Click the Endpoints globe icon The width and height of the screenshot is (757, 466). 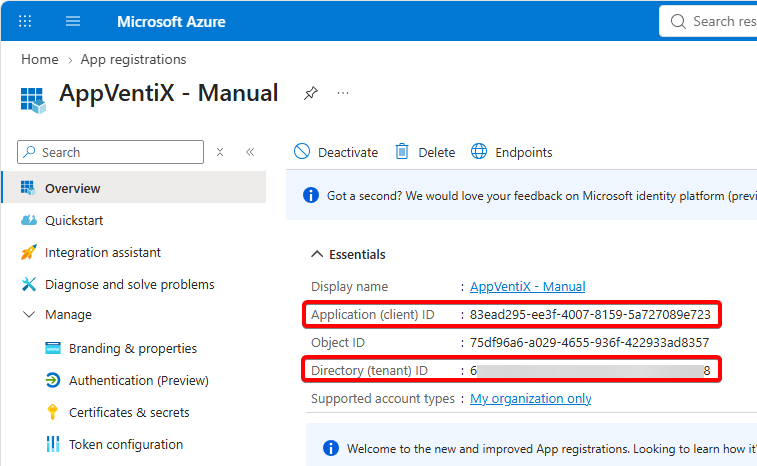(x=479, y=152)
